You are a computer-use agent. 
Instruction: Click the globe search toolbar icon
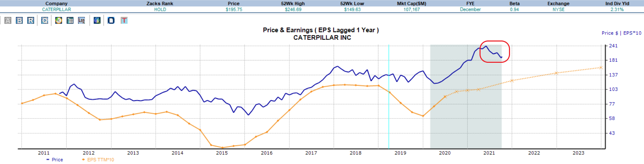97,21
